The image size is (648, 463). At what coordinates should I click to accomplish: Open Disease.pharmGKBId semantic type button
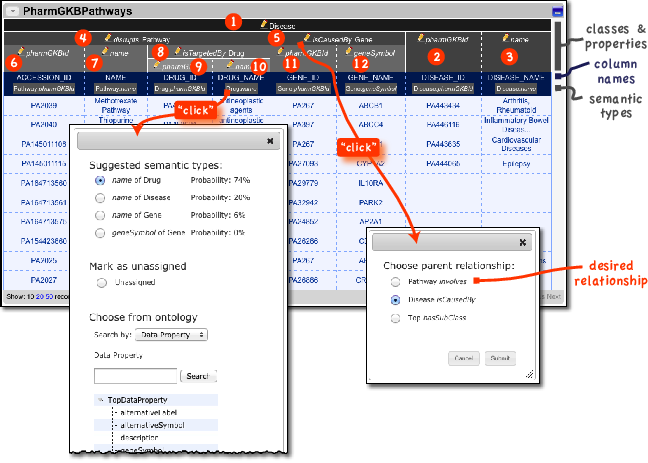[x=443, y=89]
